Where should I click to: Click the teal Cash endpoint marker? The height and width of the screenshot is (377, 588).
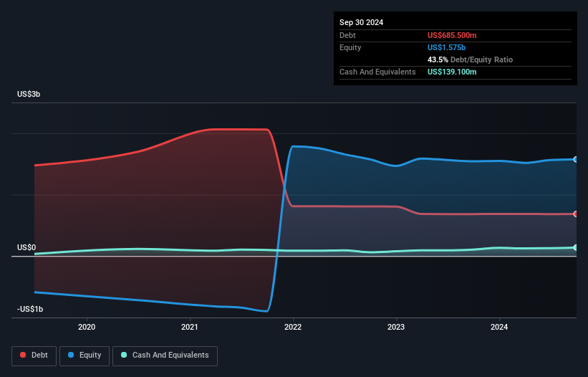click(x=576, y=247)
